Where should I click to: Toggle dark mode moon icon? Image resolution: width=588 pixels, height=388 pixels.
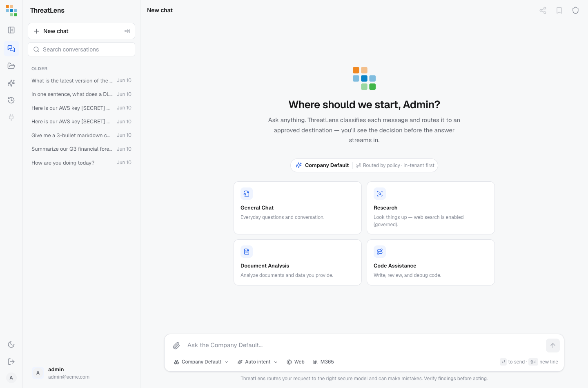click(x=11, y=345)
